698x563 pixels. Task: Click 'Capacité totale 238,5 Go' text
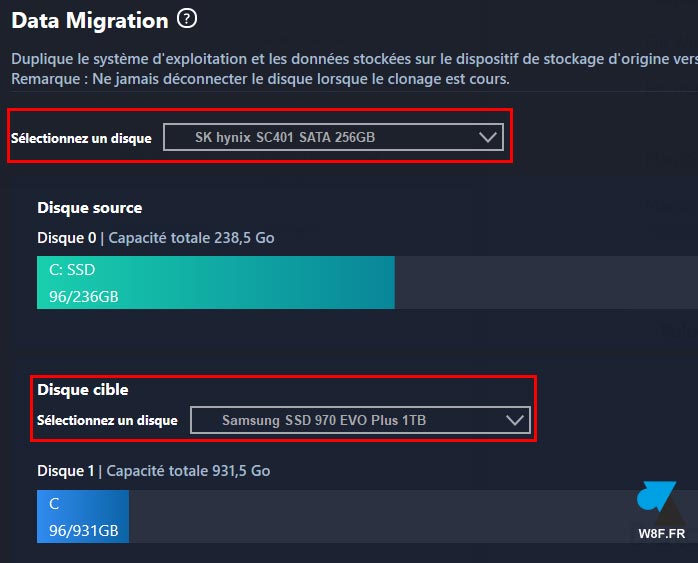pos(191,238)
